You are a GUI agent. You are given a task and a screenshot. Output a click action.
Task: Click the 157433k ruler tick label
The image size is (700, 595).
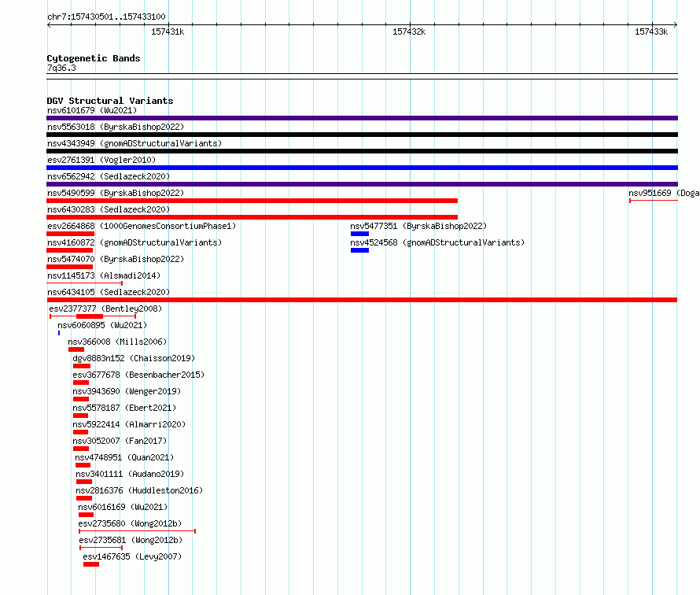pyautogui.click(x=651, y=31)
